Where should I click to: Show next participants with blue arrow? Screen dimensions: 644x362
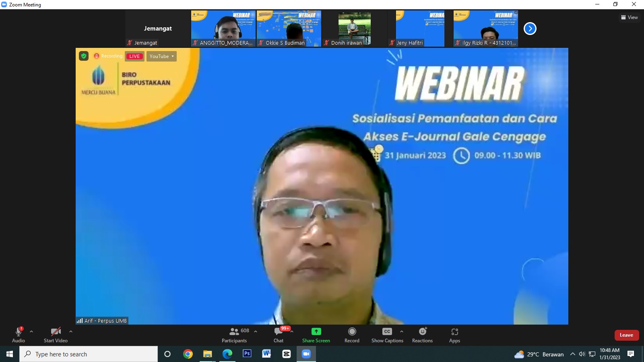(530, 29)
